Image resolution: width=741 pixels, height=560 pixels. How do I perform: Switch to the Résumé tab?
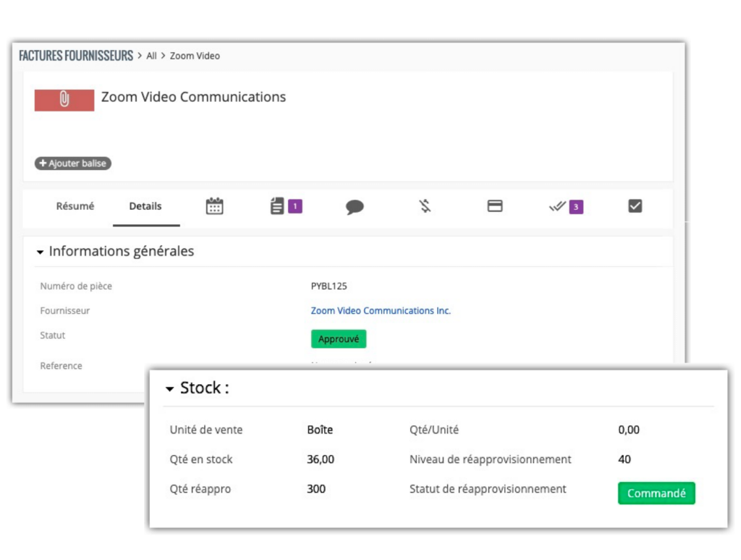pos(75,206)
